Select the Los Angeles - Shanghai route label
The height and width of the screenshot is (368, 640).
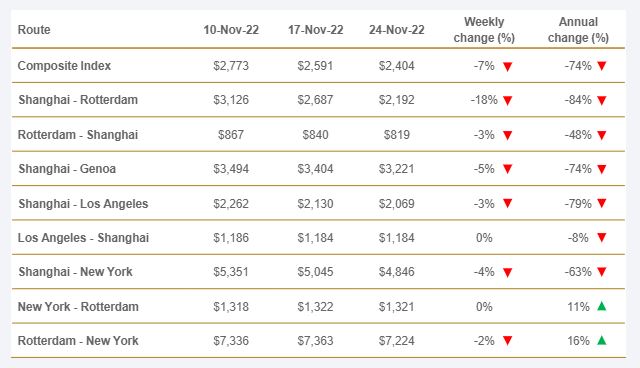click(x=83, y=238)
